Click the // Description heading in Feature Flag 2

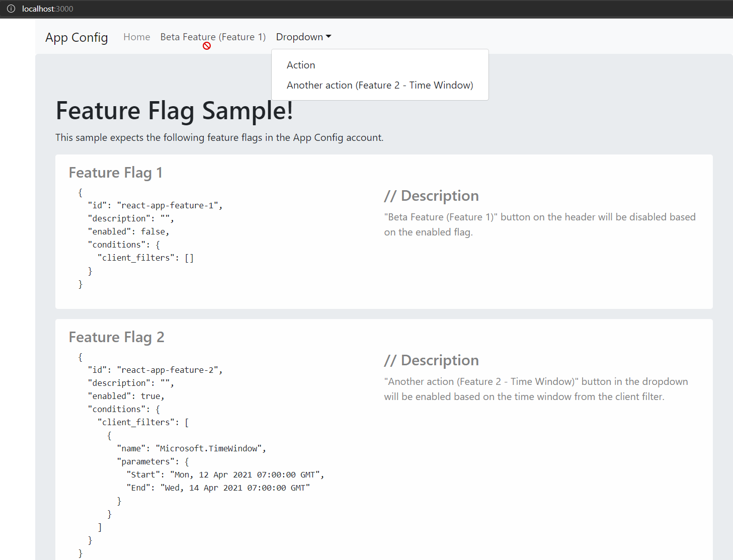pyautogui.click(x=432, y=360)
